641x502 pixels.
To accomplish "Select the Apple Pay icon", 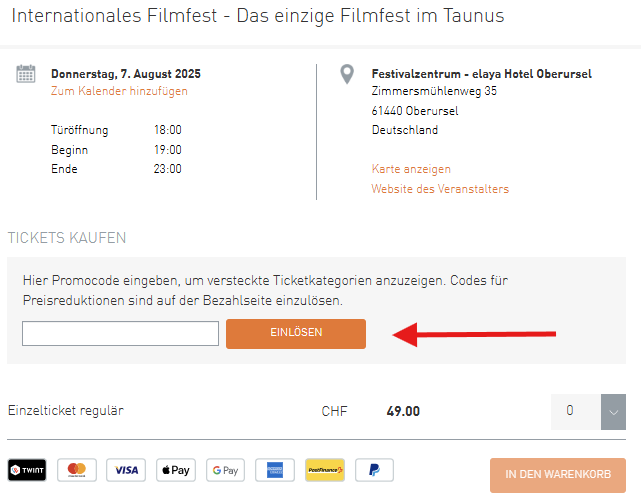I will (x=176, y=470).
